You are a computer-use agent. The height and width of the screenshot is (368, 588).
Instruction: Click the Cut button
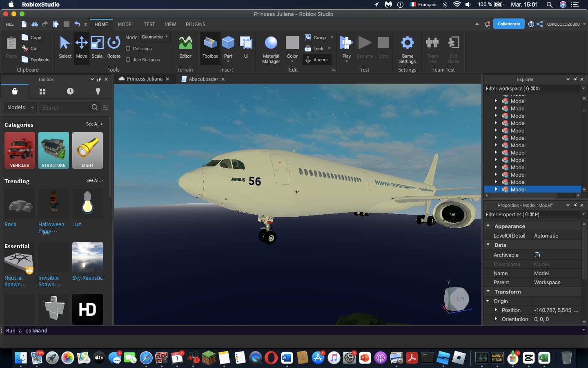point(30,49)
